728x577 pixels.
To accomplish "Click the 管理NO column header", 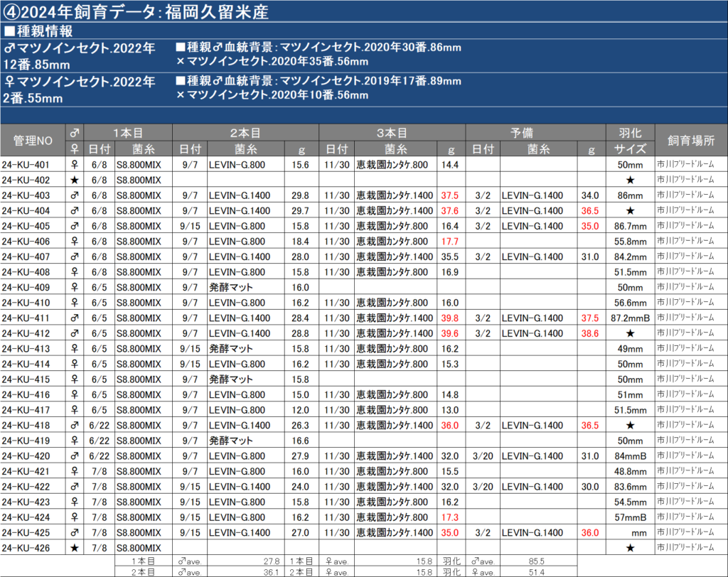I will coord(33,141).
